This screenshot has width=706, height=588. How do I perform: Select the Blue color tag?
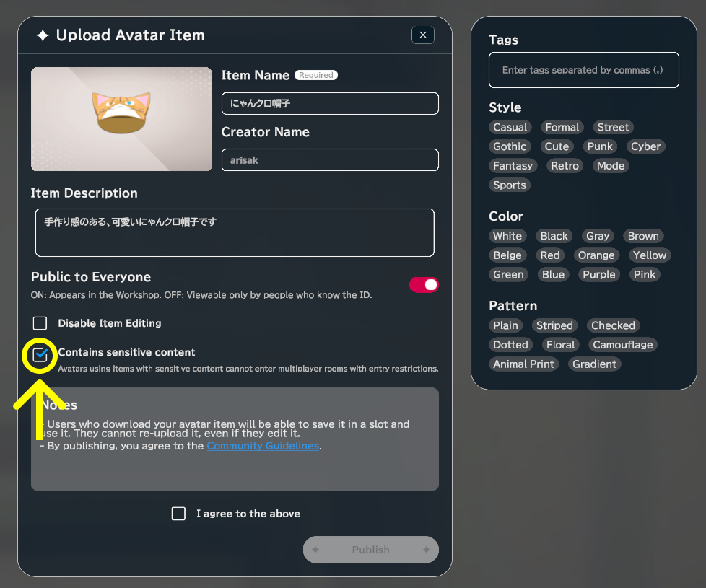click(x=554, y=275)
